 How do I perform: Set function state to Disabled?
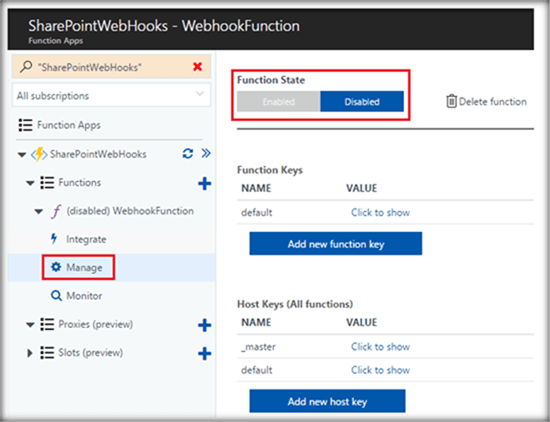click(362, 102)
